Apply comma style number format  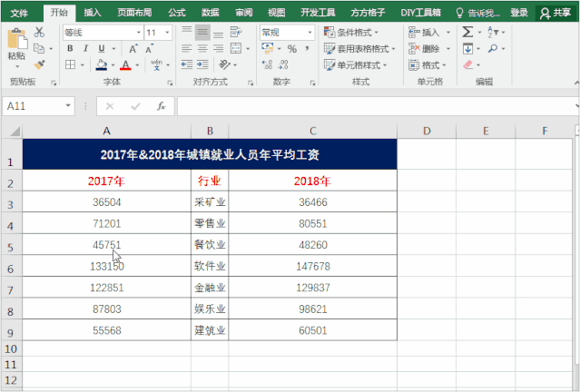[307, 48]
